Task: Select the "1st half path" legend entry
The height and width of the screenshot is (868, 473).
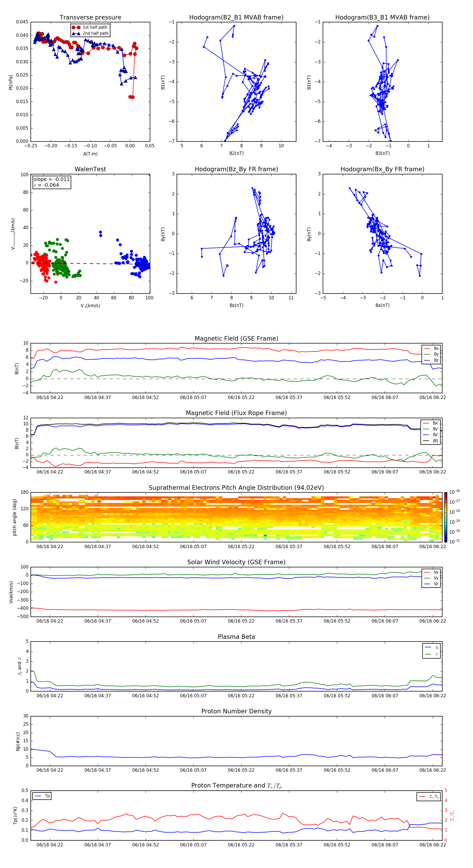Action: pyautogui.click(x=90, y=27)
